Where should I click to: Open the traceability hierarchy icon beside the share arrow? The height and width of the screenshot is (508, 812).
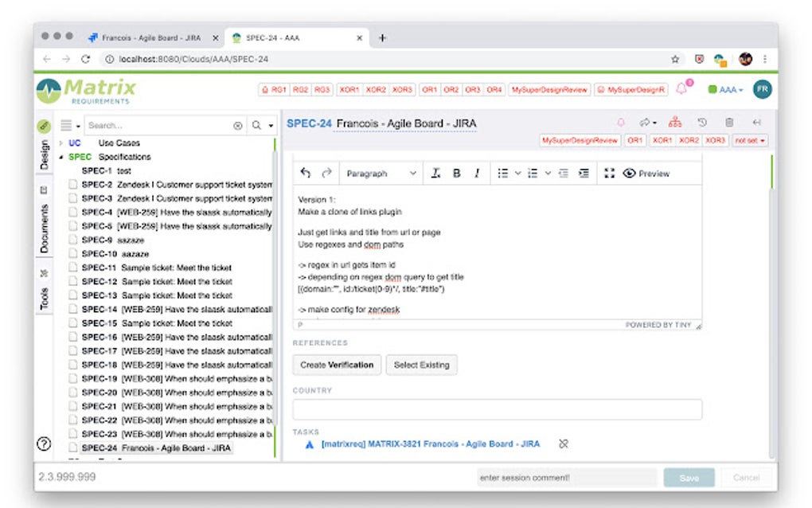pyautogui.click(x=674, y=123)
